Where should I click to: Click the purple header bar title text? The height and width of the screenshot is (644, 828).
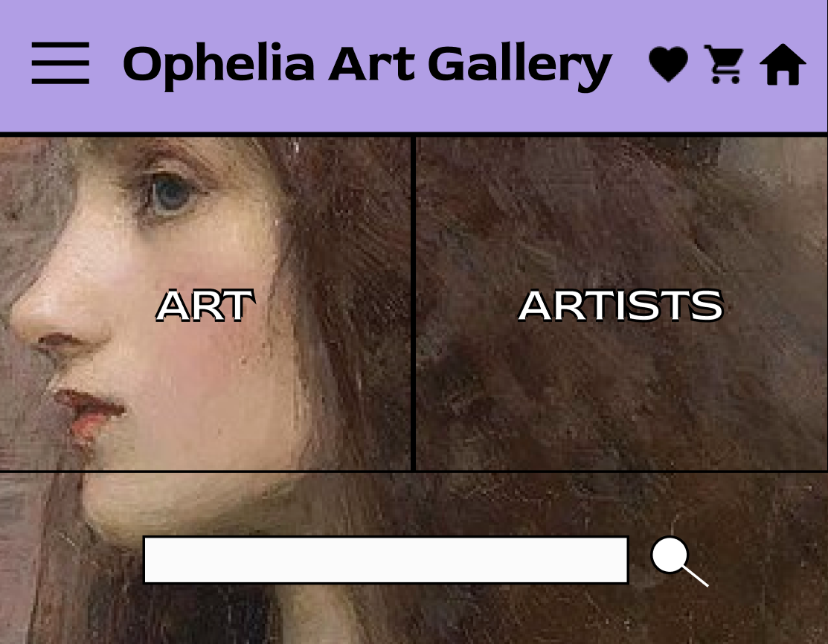pos(367,65)
